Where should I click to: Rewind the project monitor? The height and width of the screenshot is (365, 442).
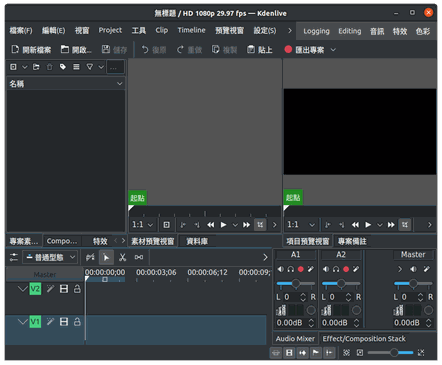(x=355, y=225)
